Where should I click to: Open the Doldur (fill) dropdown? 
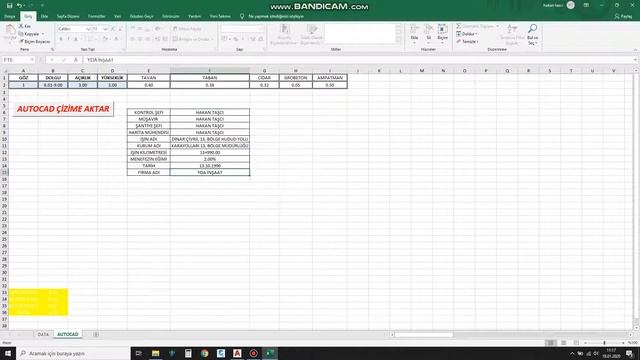click(467, 34)
